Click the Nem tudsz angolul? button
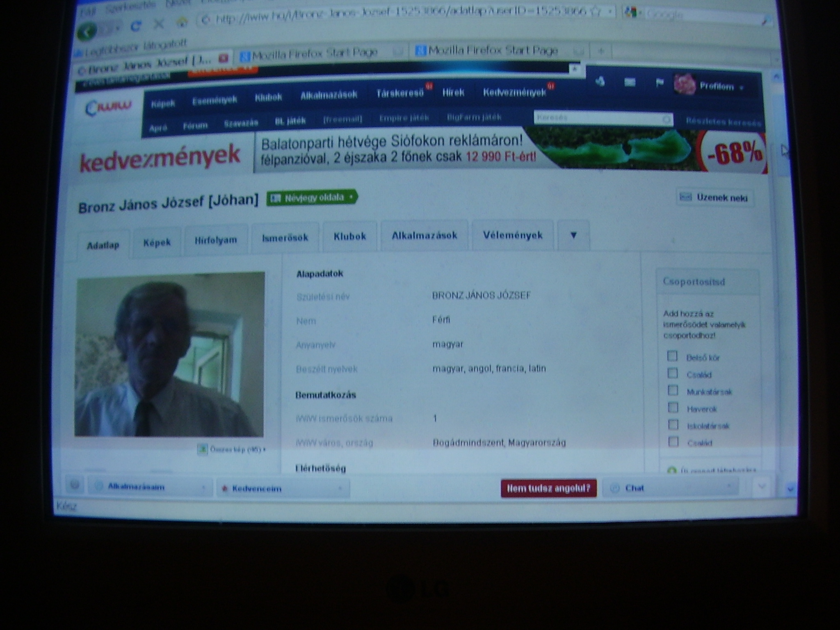The image size is (840, 630). (x=548, y=488)
